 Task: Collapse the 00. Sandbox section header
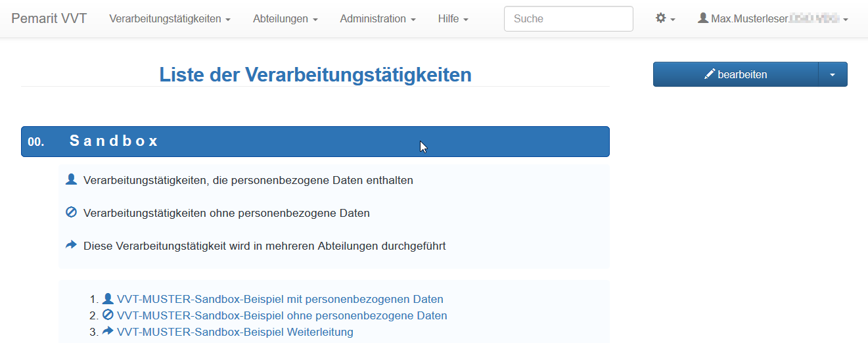coord(315,141)
